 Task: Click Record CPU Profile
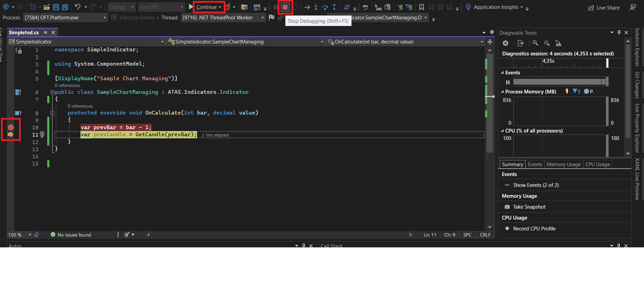click(534, 229)
